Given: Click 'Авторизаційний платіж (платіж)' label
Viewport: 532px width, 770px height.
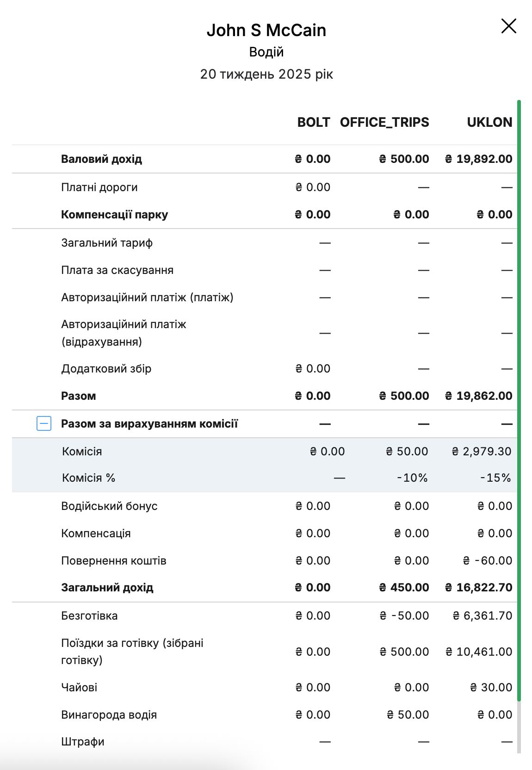Looking at the screenshot, I should 147,298.
